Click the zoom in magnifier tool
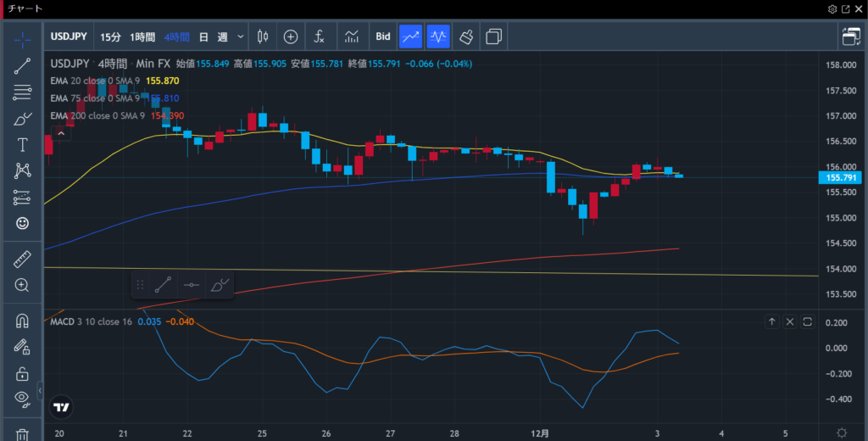The height and width of the screenshot is (441, 868). tap(22, 286)
